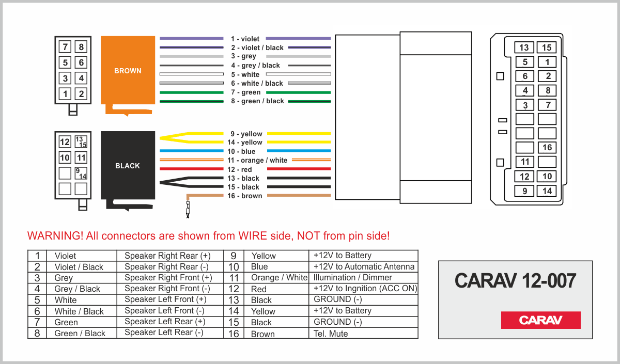The image size is (620, 364).
Task: Select pin 12 in lower-left connector diagram
Action: tap(65, 142)
